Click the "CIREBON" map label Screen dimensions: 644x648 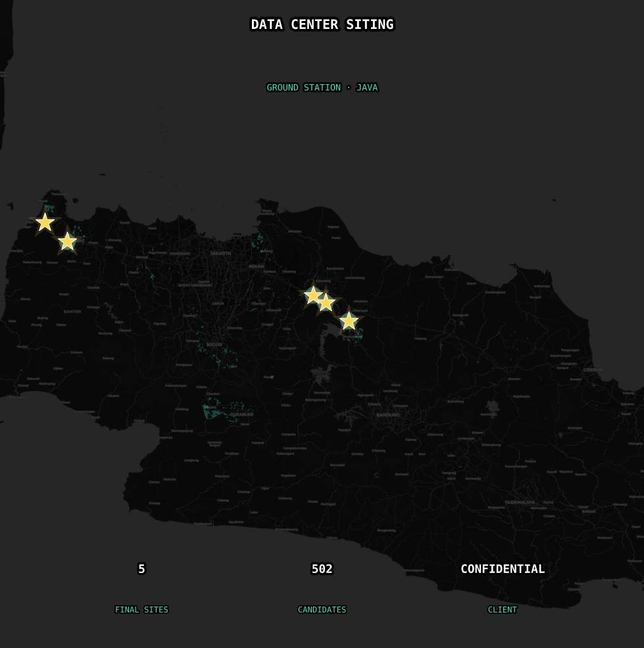pyautogui.click(x=593, y=370)
